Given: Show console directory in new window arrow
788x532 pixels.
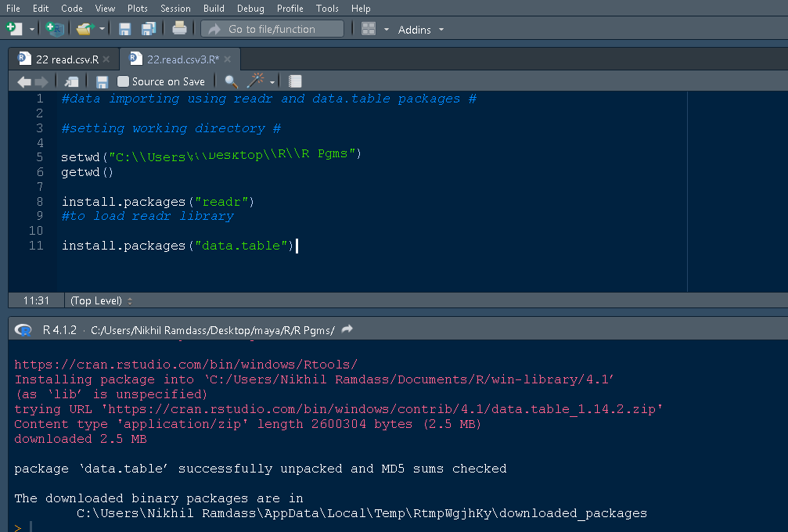Looking at the screenshot, I should 346,329.
